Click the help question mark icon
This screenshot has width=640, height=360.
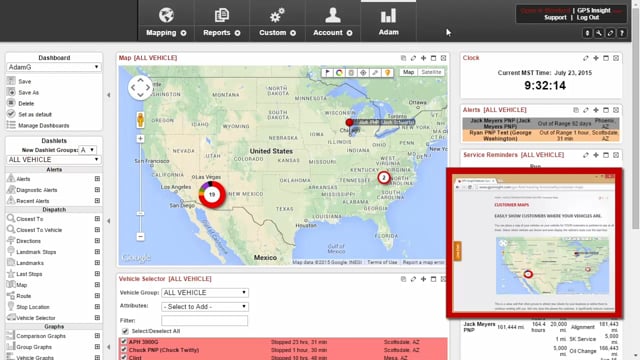click(622, 33)
